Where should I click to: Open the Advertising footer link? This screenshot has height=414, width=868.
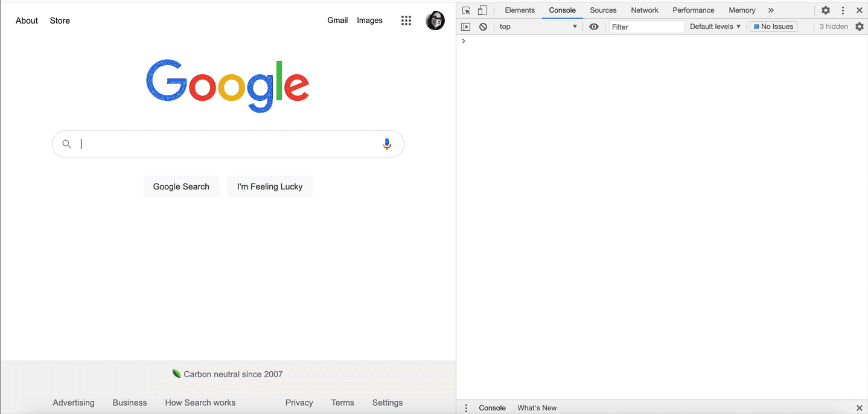pos(74,403)
